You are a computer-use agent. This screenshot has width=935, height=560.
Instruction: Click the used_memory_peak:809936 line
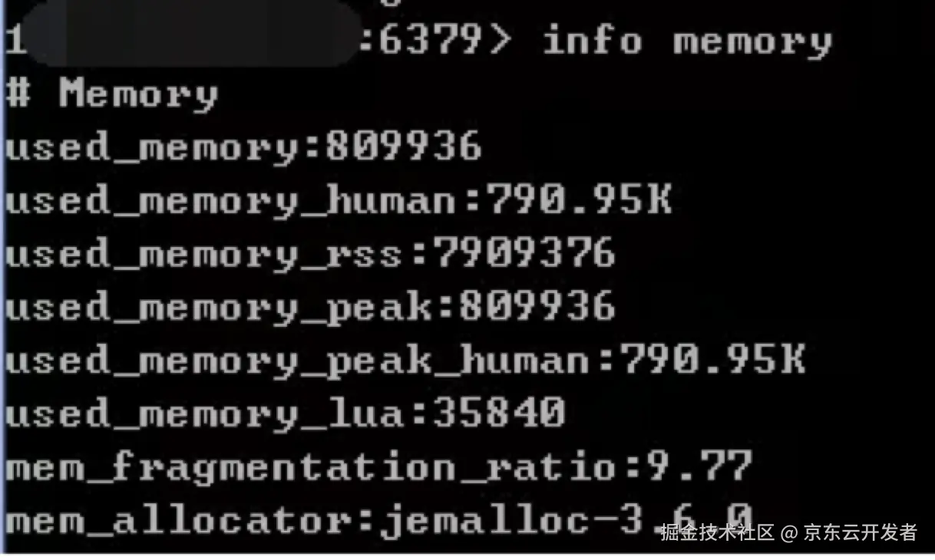pyautogui.click(x=311, y=308)
